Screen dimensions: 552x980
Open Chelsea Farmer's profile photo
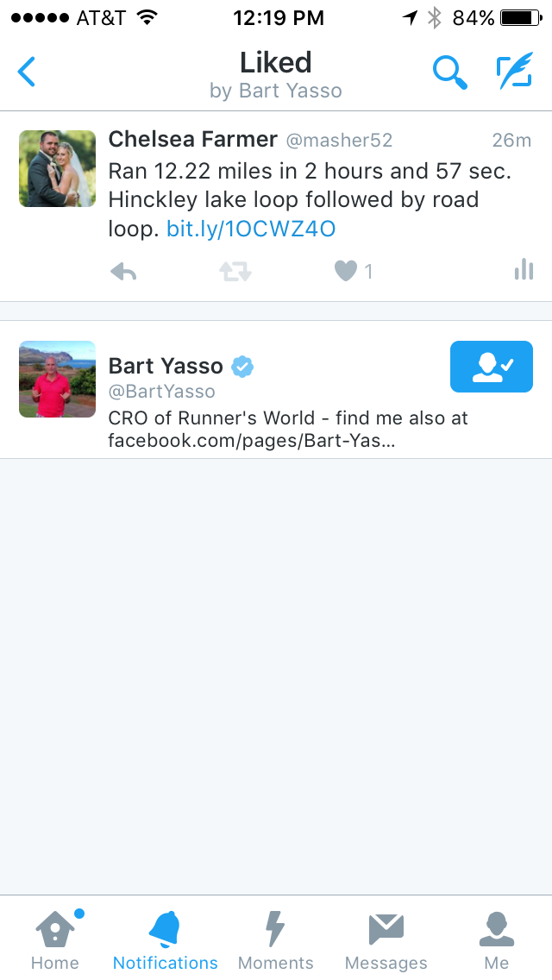[58, 169]
